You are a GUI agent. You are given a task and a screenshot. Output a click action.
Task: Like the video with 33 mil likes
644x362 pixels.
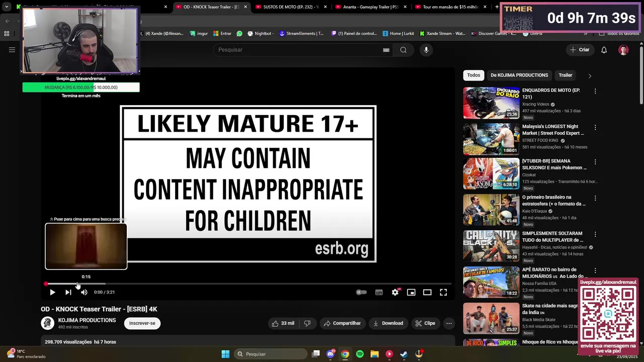[283, 323]
